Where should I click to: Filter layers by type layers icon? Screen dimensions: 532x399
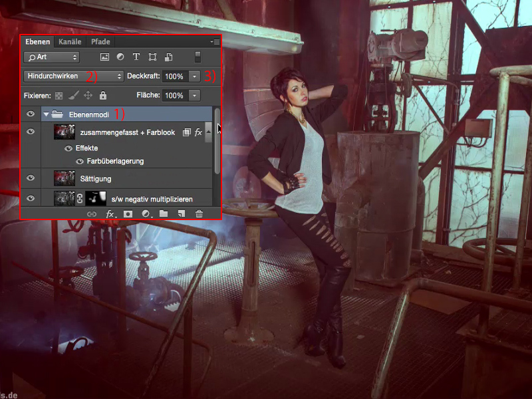(x=136, y=57)
